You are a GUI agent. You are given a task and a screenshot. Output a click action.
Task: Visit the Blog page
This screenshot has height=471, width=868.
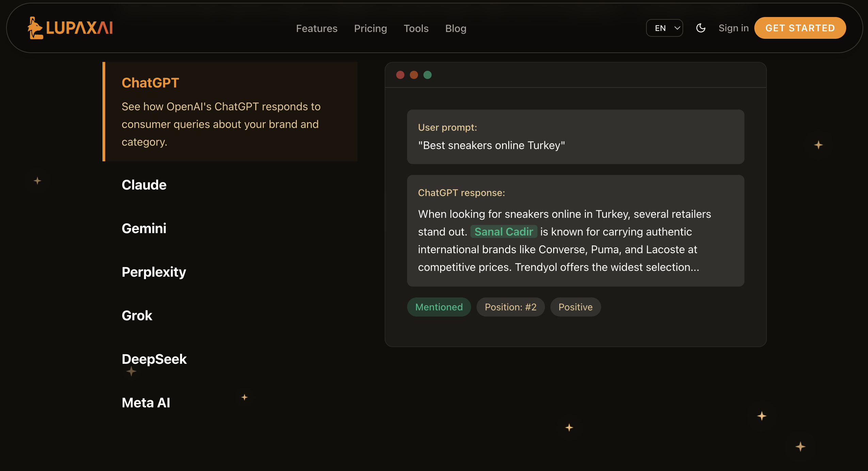[x=456, y=28]
